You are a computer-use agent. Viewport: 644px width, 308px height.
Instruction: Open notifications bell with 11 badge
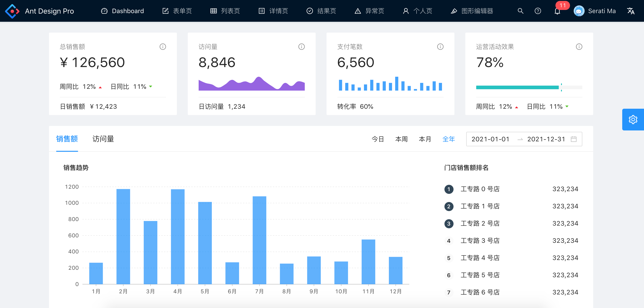pos(557,11)
